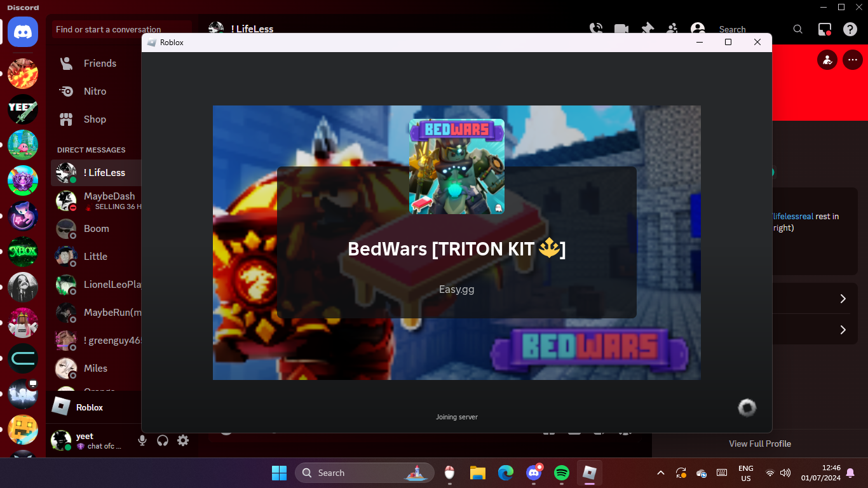Open the YEET sword server
868x488 pixels.
click(23, 110)
